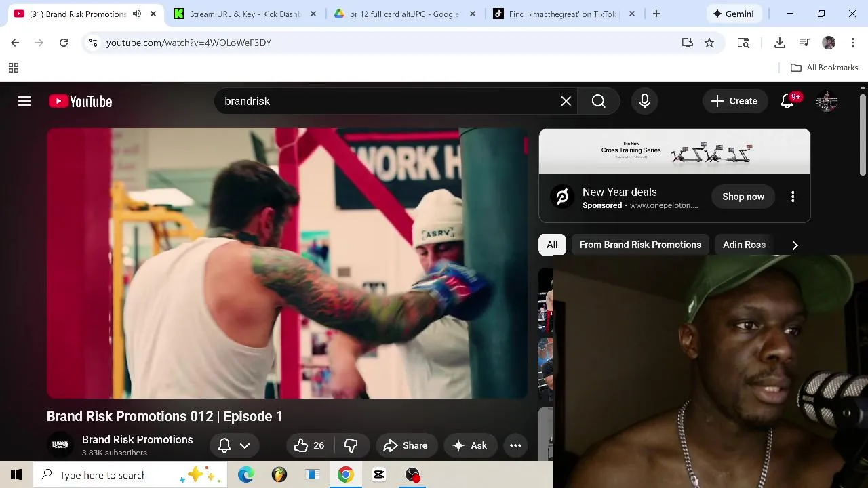This screenshot has width=868, height=488.
Task: Open the YouTube hamburger guide menu
Action: tap(24, 101)
